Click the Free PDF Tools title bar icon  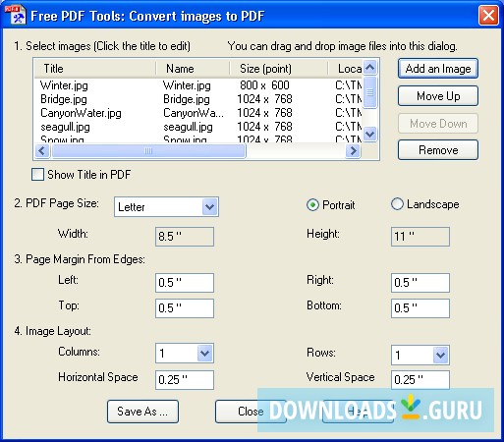pos(15,15)
